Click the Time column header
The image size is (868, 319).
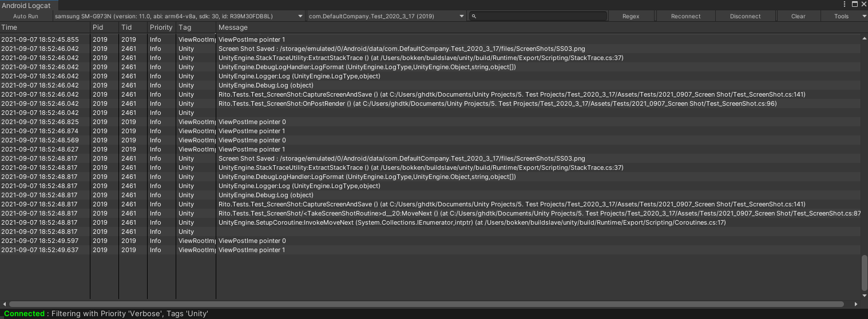tap(45, 27)
